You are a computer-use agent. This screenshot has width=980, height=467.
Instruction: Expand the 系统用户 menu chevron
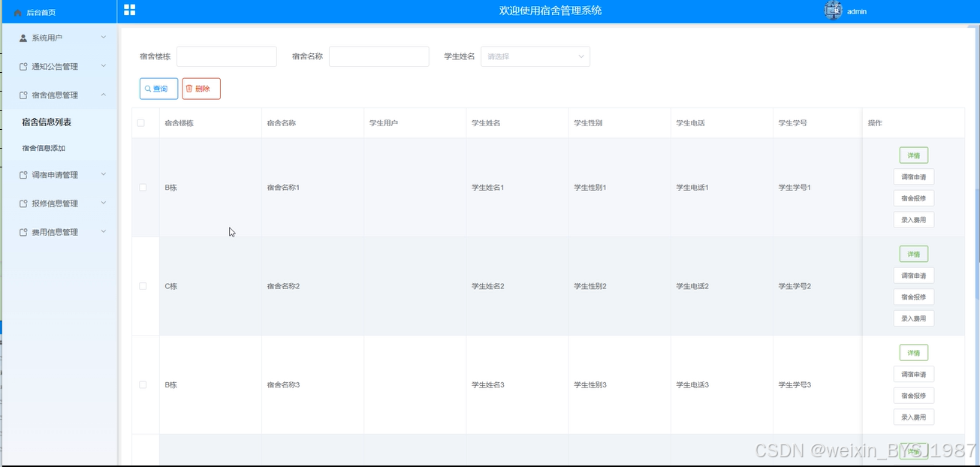point(104,38)
